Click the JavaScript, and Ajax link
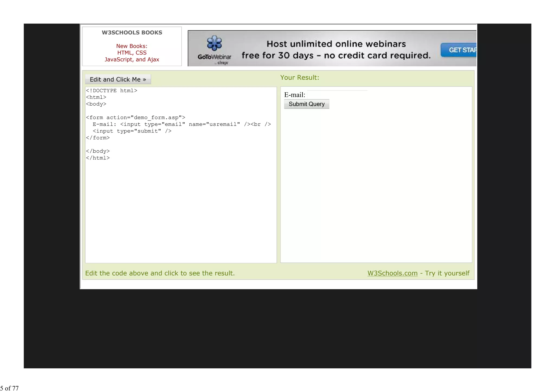 [132, 60]
